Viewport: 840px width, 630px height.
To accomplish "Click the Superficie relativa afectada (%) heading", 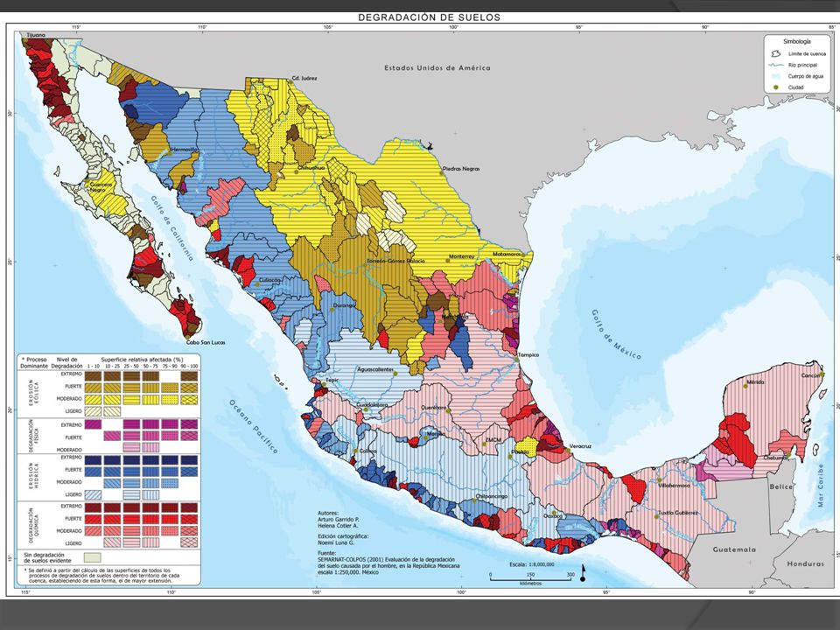I will 142,360.
